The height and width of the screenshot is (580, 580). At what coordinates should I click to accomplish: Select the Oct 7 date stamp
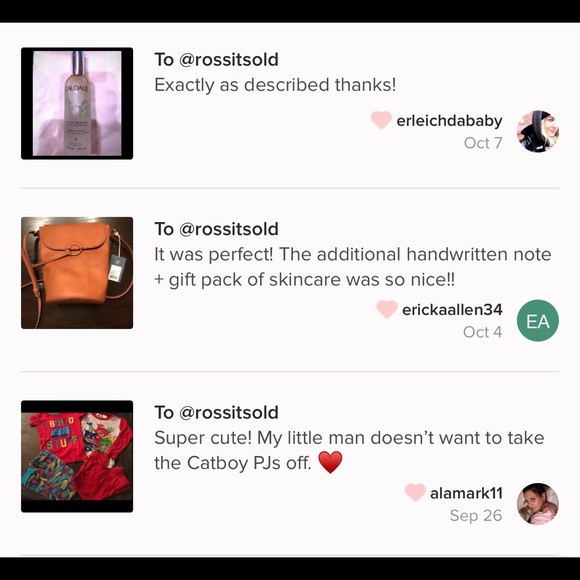483,143
